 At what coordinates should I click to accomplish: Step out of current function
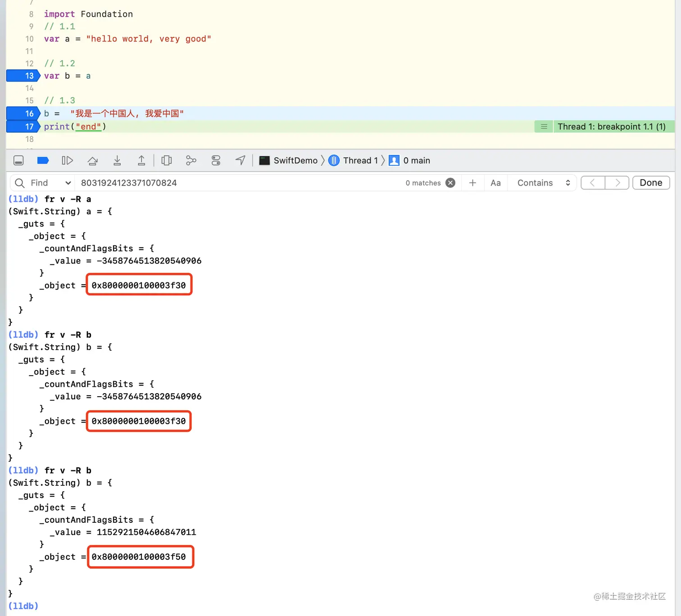[x=141, y=160]
